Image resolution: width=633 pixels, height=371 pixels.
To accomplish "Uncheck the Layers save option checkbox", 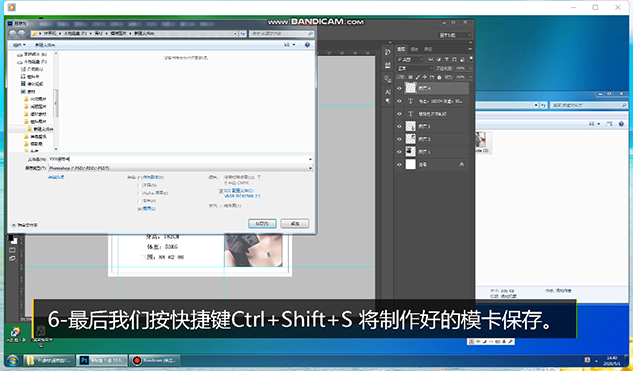I will (x=140, y=209).
